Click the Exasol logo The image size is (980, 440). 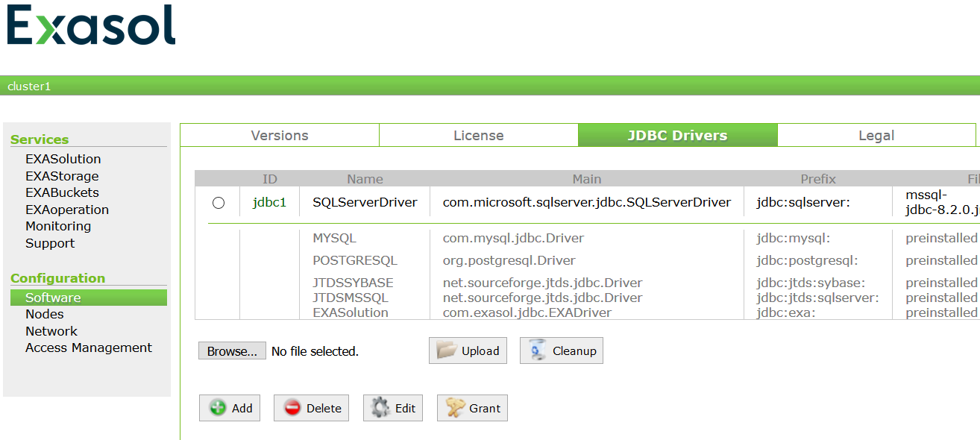click(x=91, y=25)
